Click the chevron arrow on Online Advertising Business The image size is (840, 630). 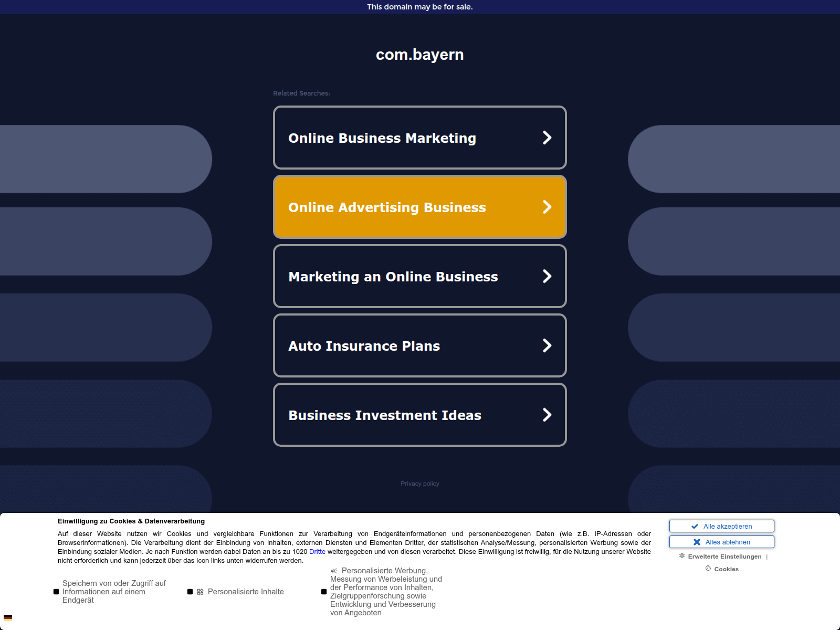pyautogui.click(x=547, y=207)
